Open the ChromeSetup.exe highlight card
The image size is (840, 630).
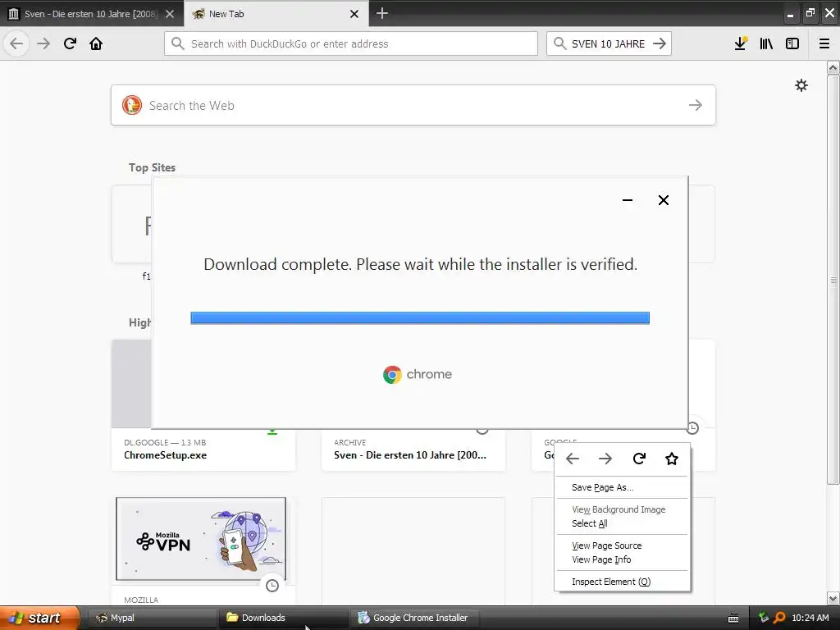coord(203,450)
